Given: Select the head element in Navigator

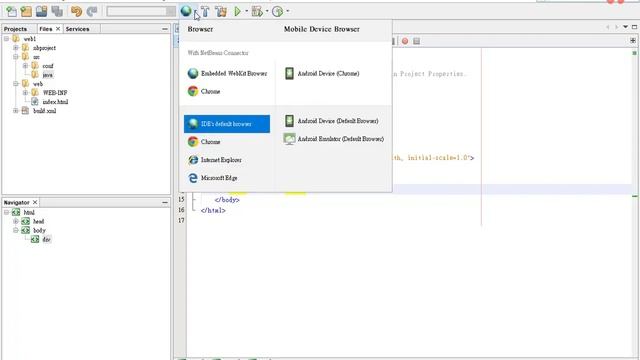Looking at the screenshot, I should coord(38,221).
